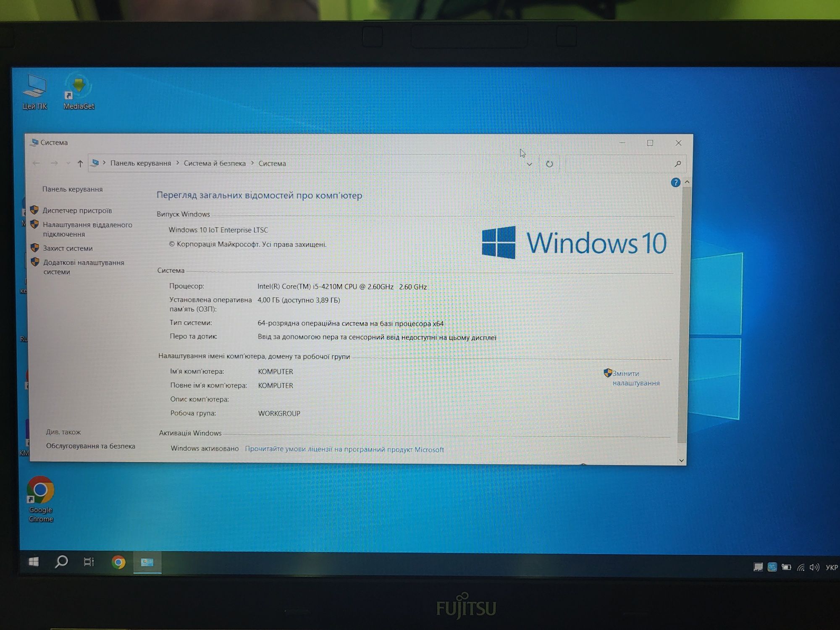Image resolution: width=840 pixels, height=630 pixels.
Task: Select Windows 10 IoT Enterprise LTSC text
Action: [218, 230]
